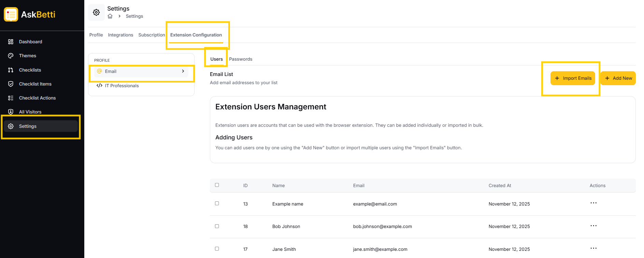Click the @ icon next to Email
The height and width of the screenshot is (258, 644).
[100, 71]
